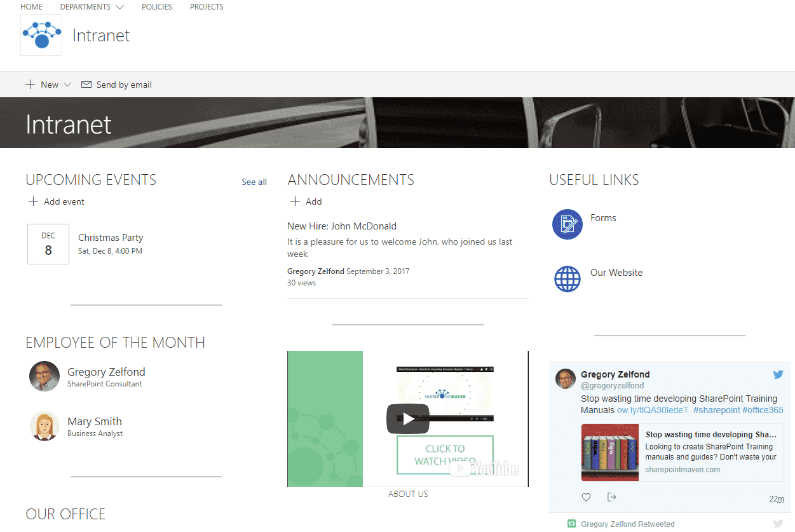Like Gregory Zelfond's tweet with the heart
Viewport: 795px width, 532px height.
586,496
